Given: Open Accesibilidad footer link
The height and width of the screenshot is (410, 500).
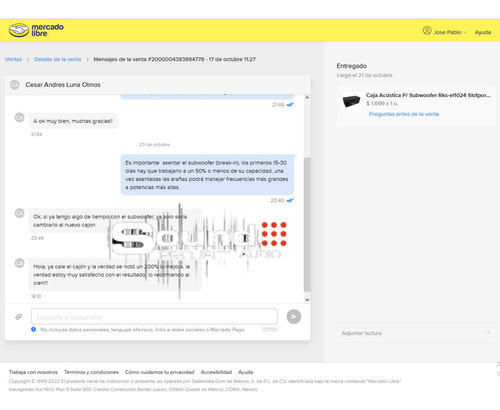Looking at the screenshot, I should coord(216,372).
